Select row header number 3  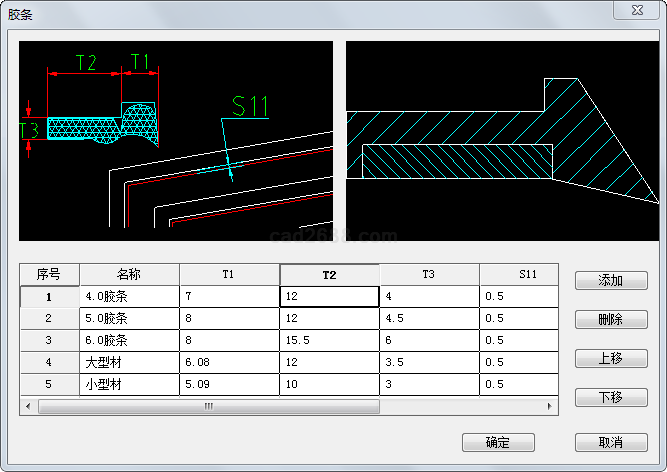pyautogui.click(x=49, y=340)
